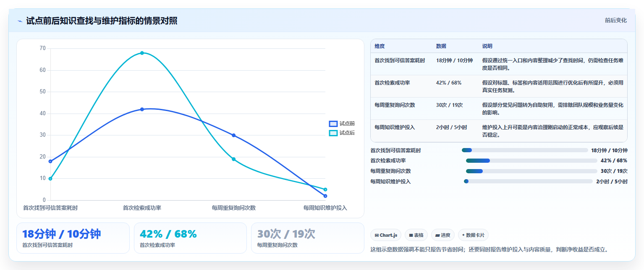
Task: Click the 试点前 data point at 2
Action: [325, 196]
